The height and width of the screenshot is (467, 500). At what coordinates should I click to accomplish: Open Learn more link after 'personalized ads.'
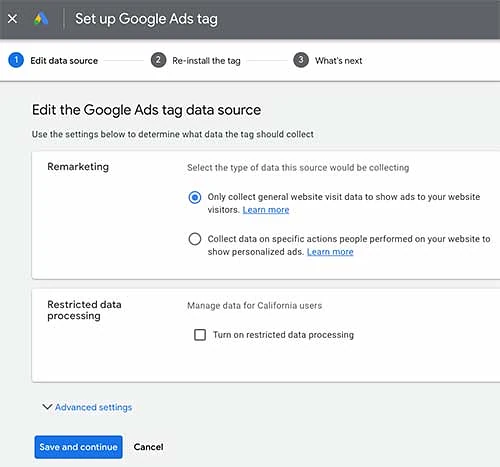[x=330, y=252]
